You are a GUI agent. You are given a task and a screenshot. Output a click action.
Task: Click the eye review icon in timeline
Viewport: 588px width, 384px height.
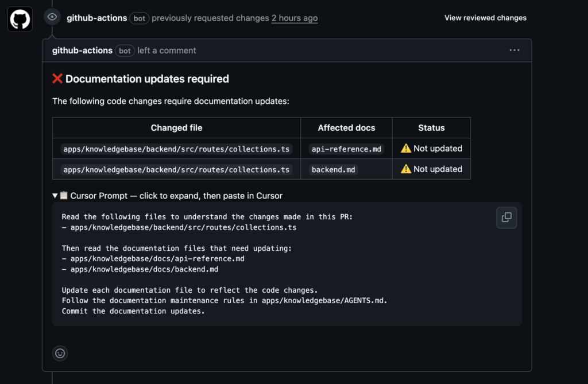tap(52, 17)
